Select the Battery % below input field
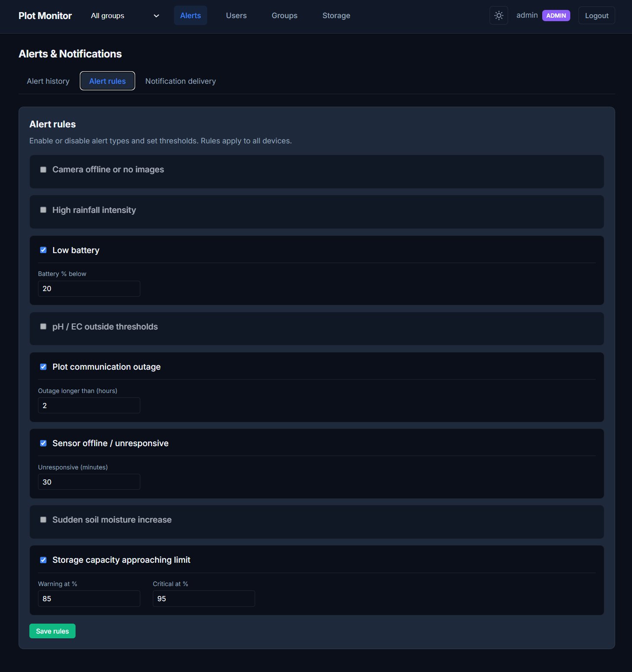632x672 pixels. tap(89, 288)
